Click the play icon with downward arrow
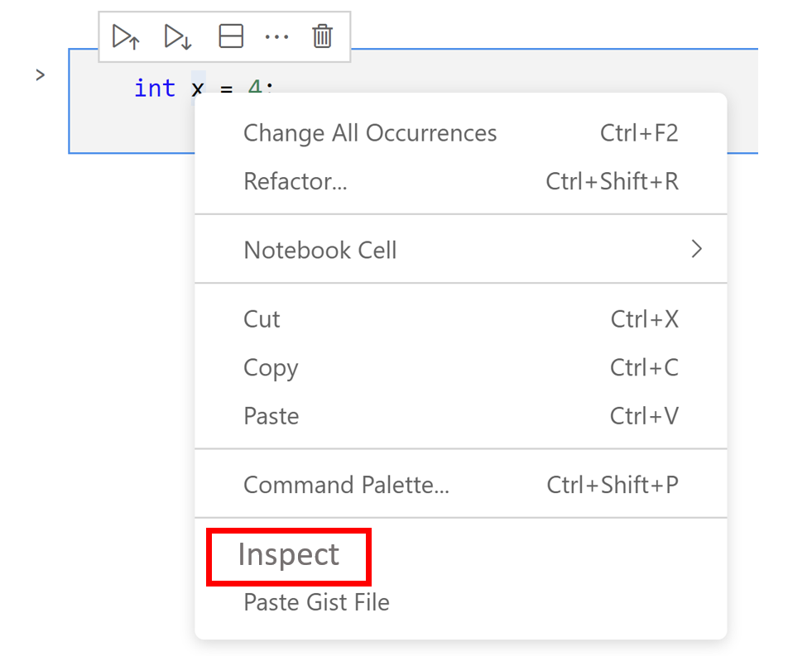Viewport: 812px width, 656px height. click(176, 36)
